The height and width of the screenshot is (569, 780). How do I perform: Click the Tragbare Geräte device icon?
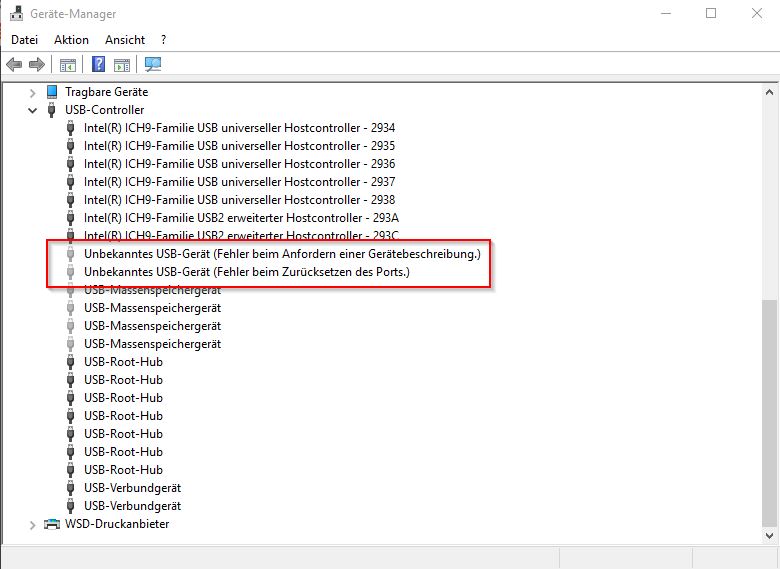(x=52, y=92)
